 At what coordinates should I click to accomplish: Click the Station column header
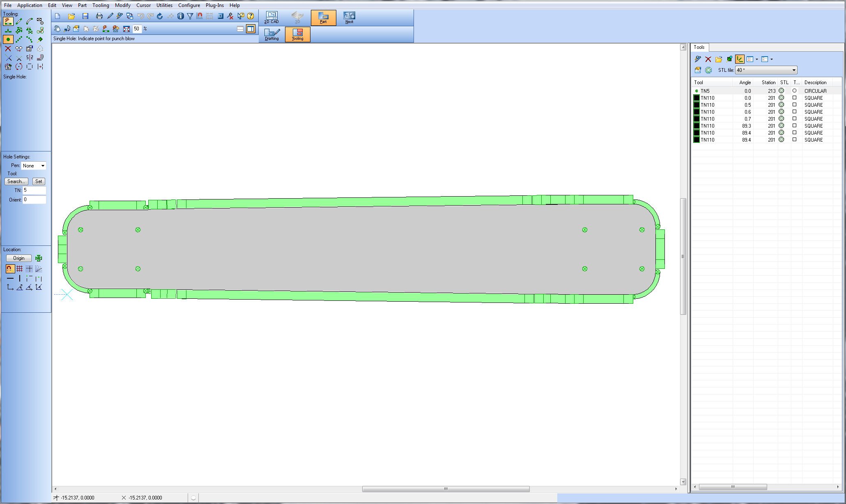pyautogui.click(x=766, y=82)
